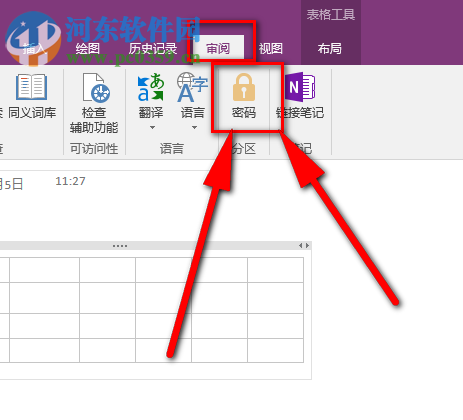The height and width of the screenshot is (420, 463).
Task: Click the table container drag handle dots
Action: pyautogui.click(x=120, y=246)
